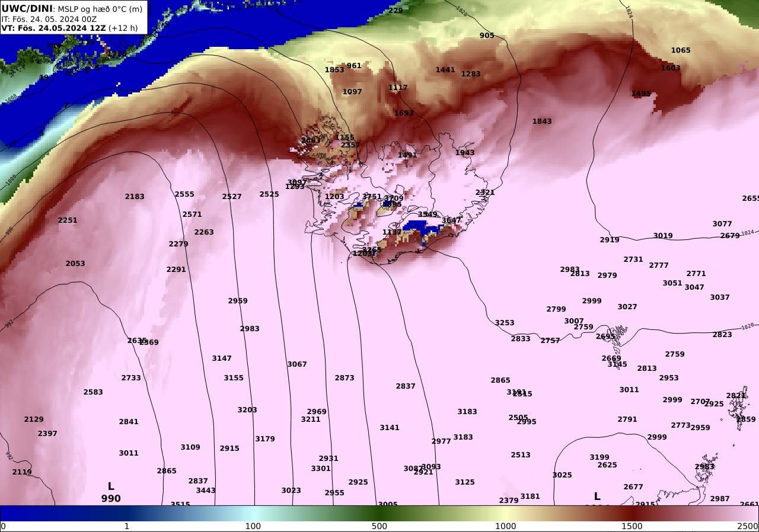Click the freezing level value 2583

tap(93, 392)
